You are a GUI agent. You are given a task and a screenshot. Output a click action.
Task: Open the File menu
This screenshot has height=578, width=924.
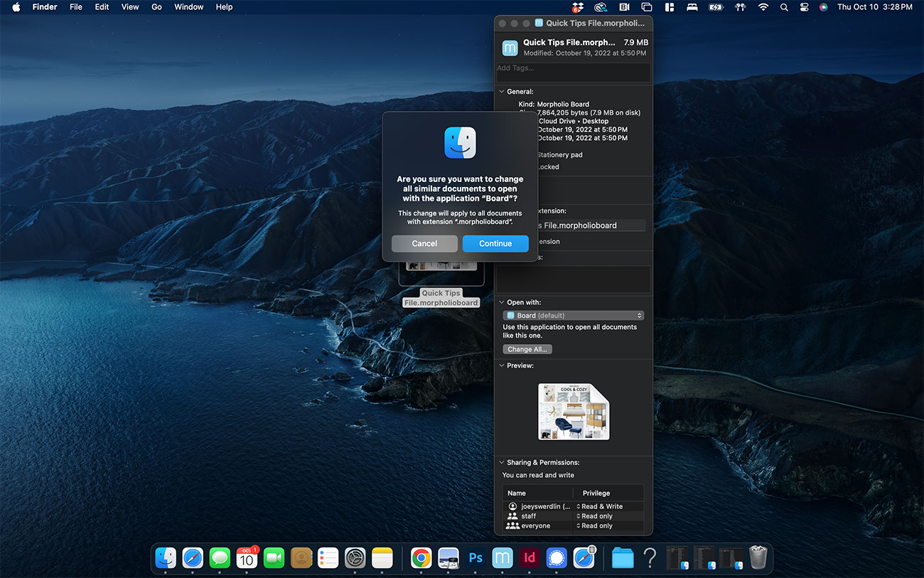76,7
